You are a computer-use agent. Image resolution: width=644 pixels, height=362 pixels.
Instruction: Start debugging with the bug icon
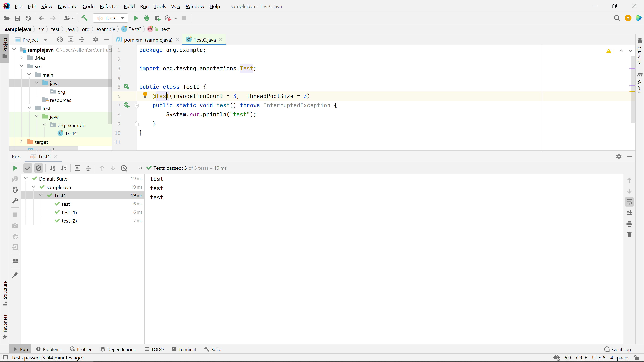pos(147,18)
